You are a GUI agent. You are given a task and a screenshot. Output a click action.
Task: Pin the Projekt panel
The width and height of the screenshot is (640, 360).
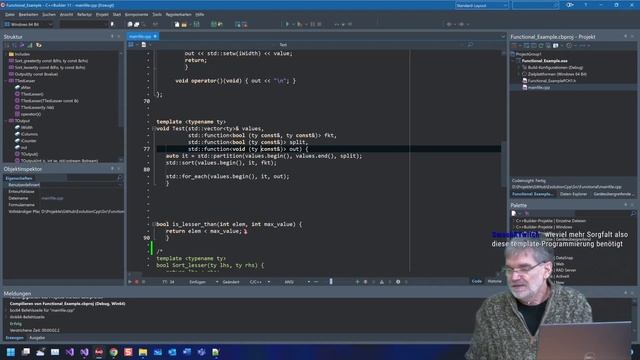[625, 36]
